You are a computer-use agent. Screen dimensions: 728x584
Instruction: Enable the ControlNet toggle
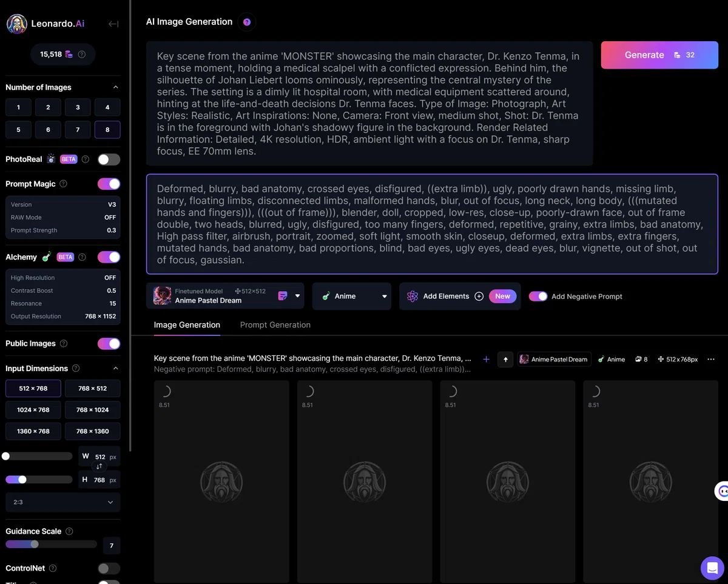[x=109, y=568]
